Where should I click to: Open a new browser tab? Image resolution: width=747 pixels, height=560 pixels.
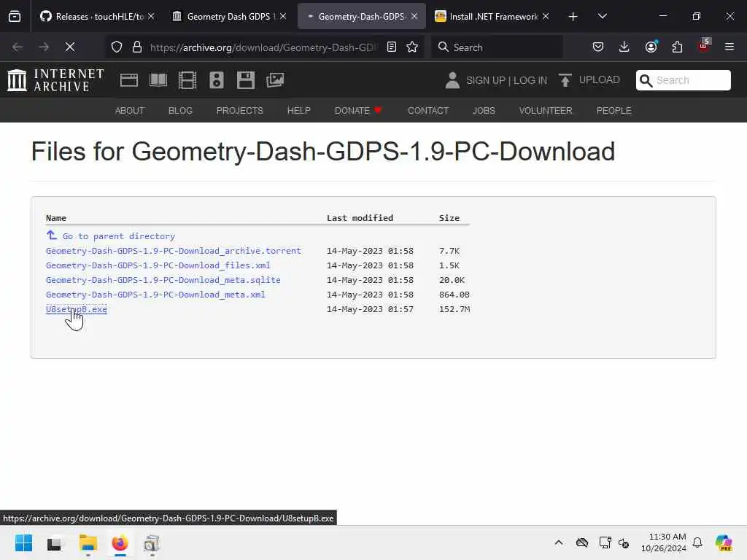pyautogui.click(x=573, y=17)
